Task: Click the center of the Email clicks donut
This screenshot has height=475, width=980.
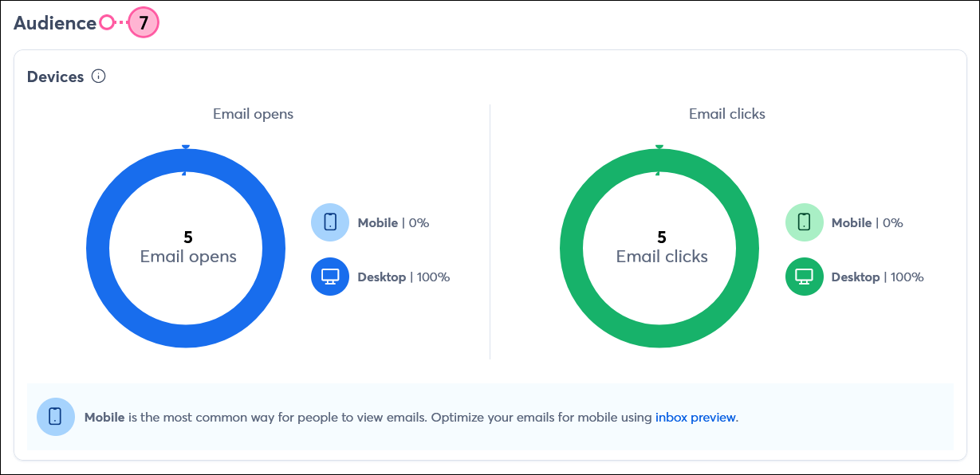Action: 659,248
